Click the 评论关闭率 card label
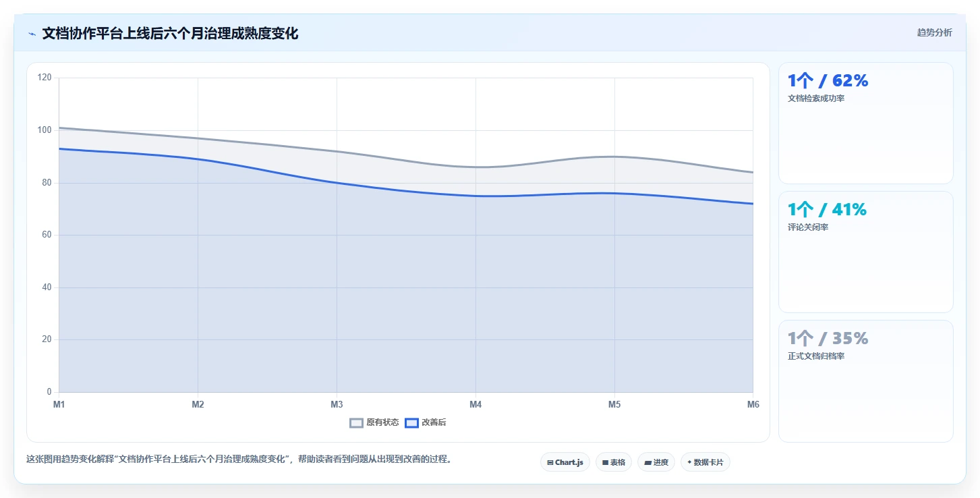Screen dimensions: 980x498 coord(808,227)
